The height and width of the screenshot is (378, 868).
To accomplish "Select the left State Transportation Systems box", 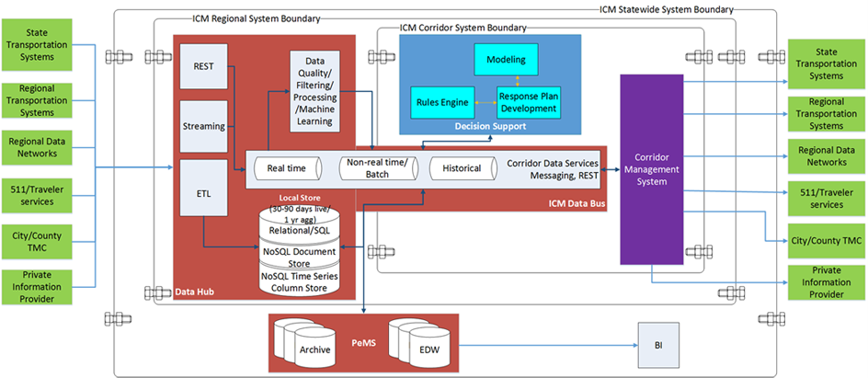I will tap(37, 44).
